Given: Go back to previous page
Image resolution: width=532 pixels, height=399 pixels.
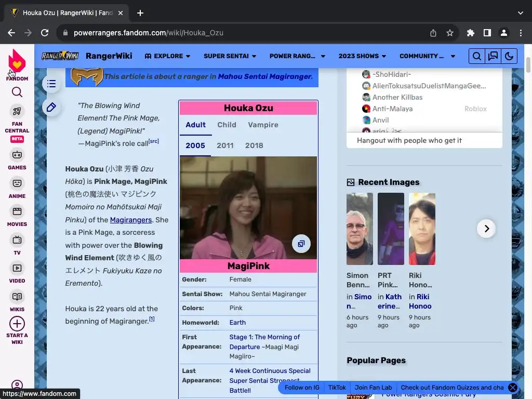Looking at the screenshot, I should 11,33.
